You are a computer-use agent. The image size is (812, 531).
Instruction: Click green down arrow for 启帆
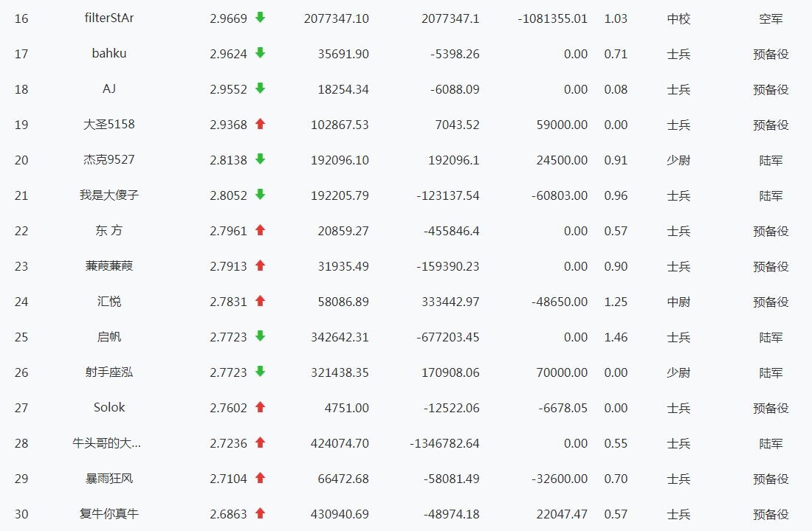(260, 336)
